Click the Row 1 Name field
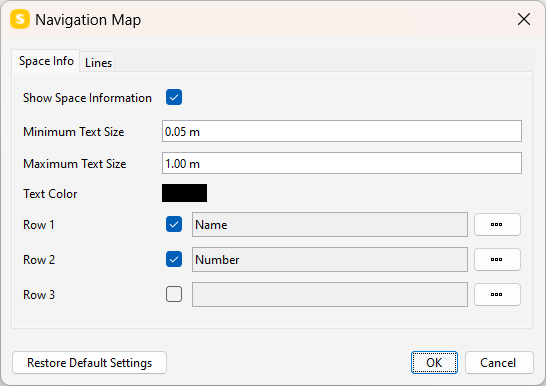 point(330,224)
